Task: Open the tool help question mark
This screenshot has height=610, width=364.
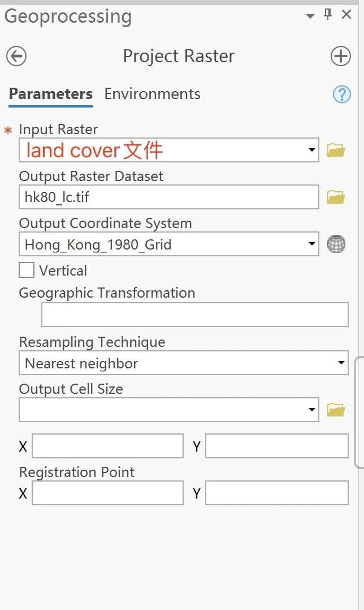Action: click(341, 94)
